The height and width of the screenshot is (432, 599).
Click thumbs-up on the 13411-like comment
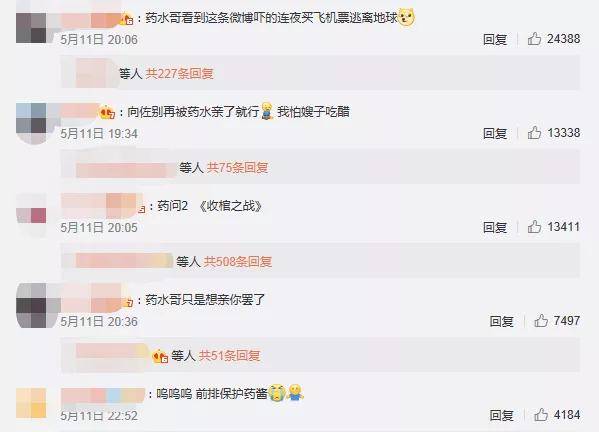point(534,227)
